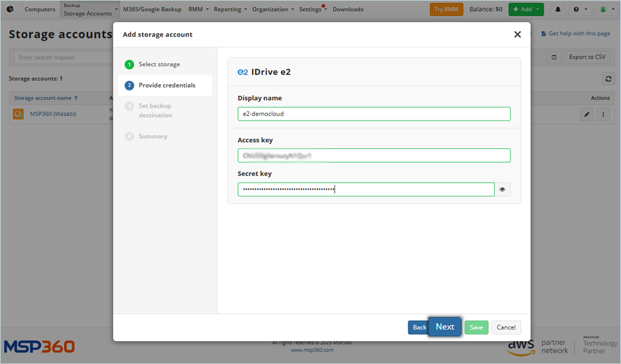621x364 pixels.
Task: Open the three-dot actions menu
Action: pyautogui.click(x=603, y=114)
